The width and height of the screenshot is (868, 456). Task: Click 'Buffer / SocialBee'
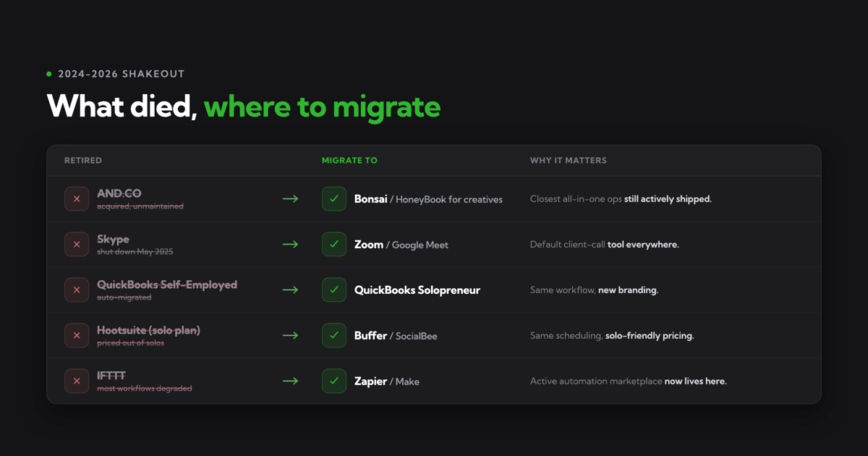tap(396, 336)
